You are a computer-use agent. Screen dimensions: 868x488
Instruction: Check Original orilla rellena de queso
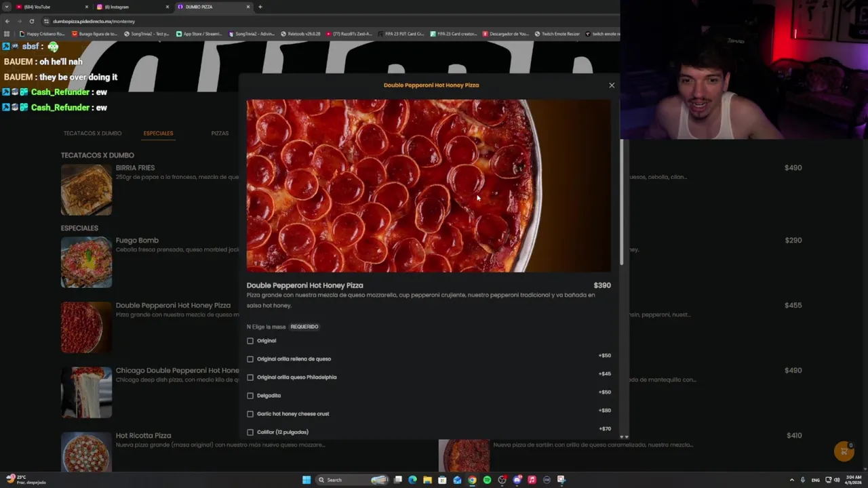(x=250, y=359)
